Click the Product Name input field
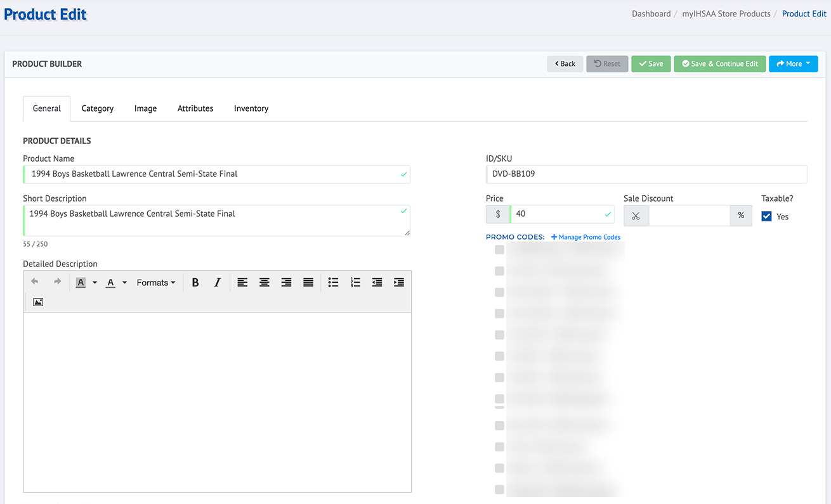The width and height of the screenshot is (831, 504). [x=216, y=174]
